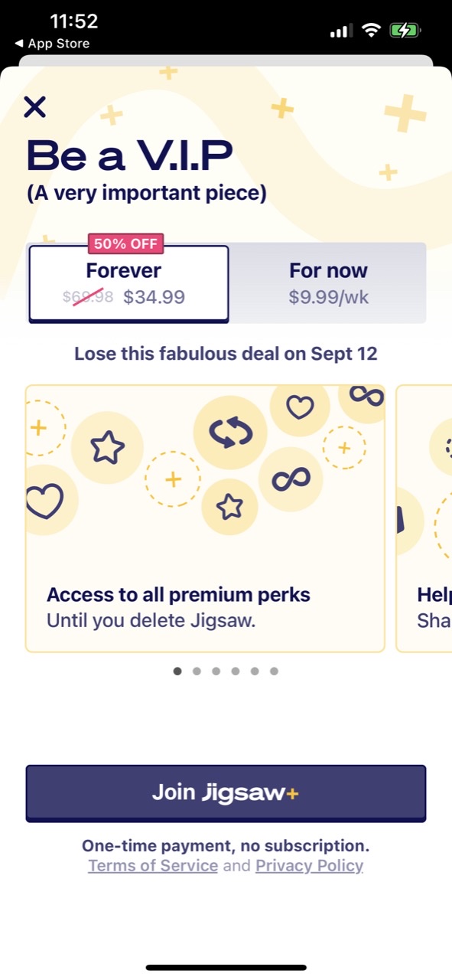This screenshot has width=452, height=980.
Task: Tap the 50% OFF badge
Action: pos(125,244)
